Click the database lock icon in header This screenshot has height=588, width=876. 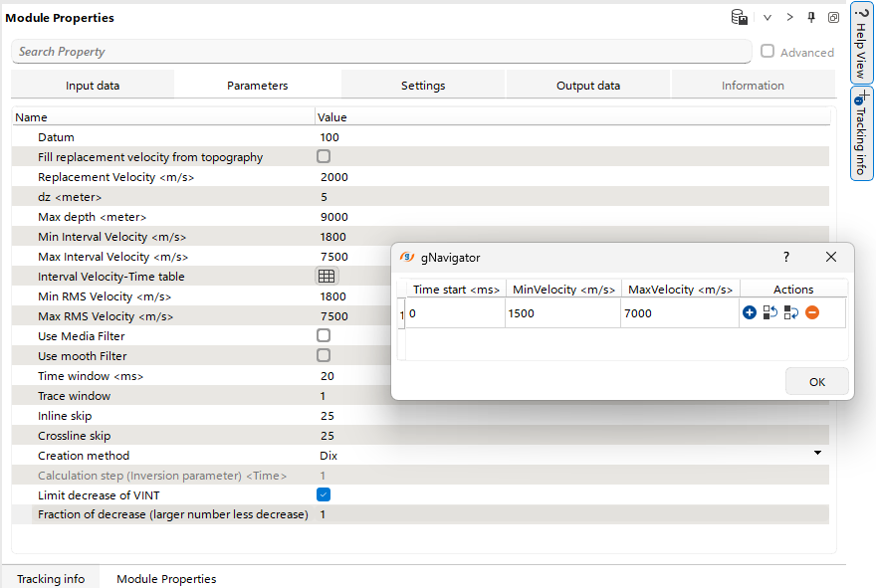click(x=739, y=17)
